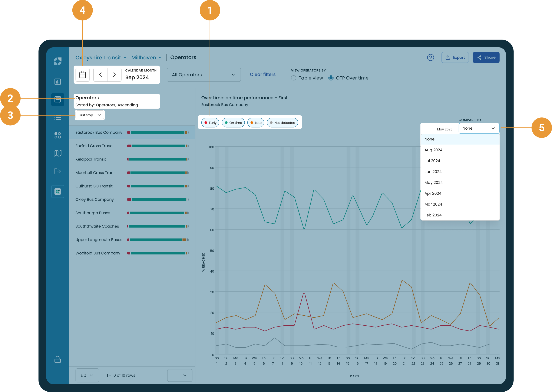Choose Jun 2024 in compare list

pyautogui.click(x=433, y=172)
